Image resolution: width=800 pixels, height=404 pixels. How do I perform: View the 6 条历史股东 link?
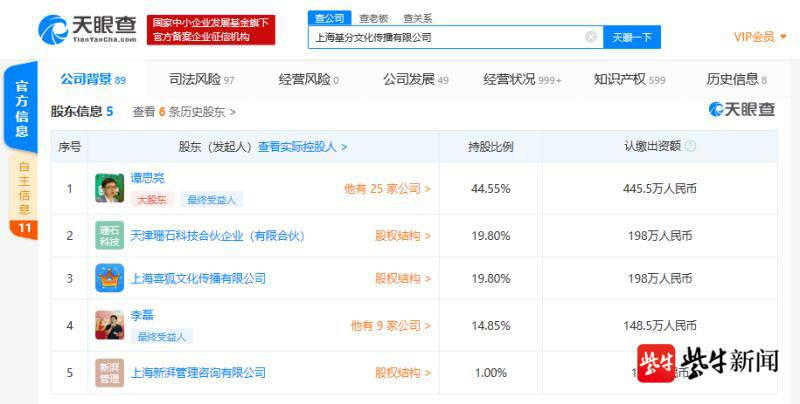click(x=184, y=112)
